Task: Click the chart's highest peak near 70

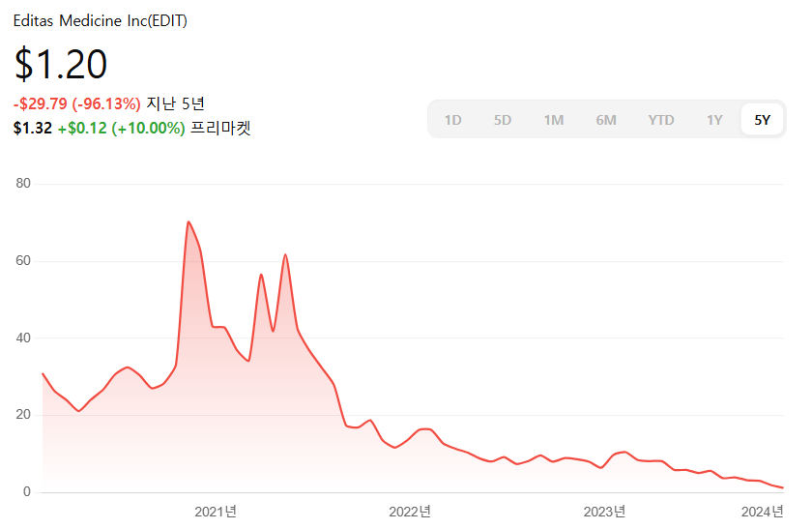Action: tap(188, 222)
